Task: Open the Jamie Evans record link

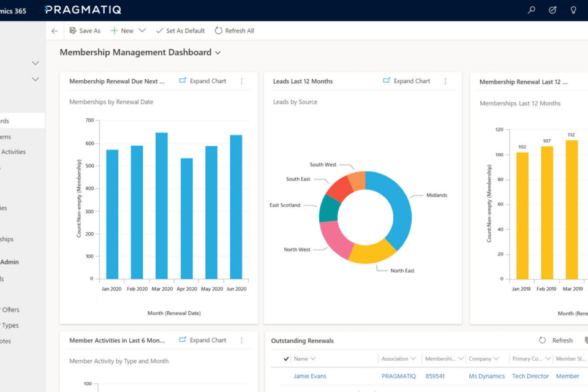Action: (310, 376)
